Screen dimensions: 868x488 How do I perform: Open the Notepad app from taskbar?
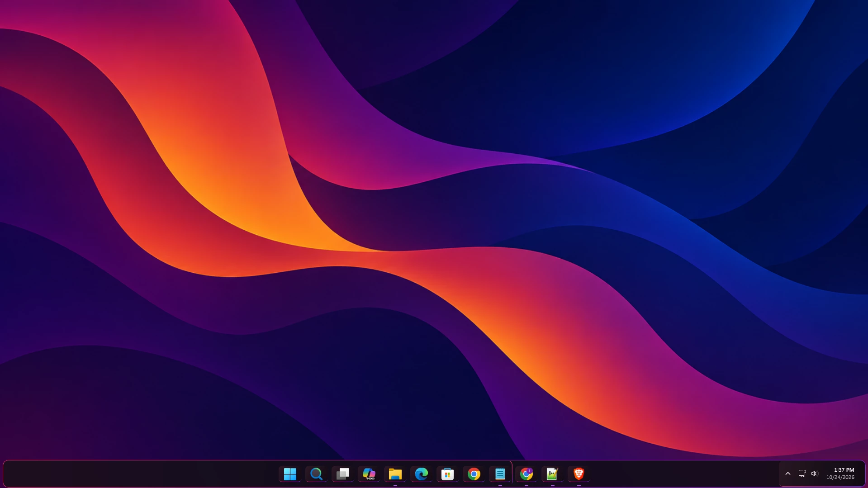tap(500, 474)
